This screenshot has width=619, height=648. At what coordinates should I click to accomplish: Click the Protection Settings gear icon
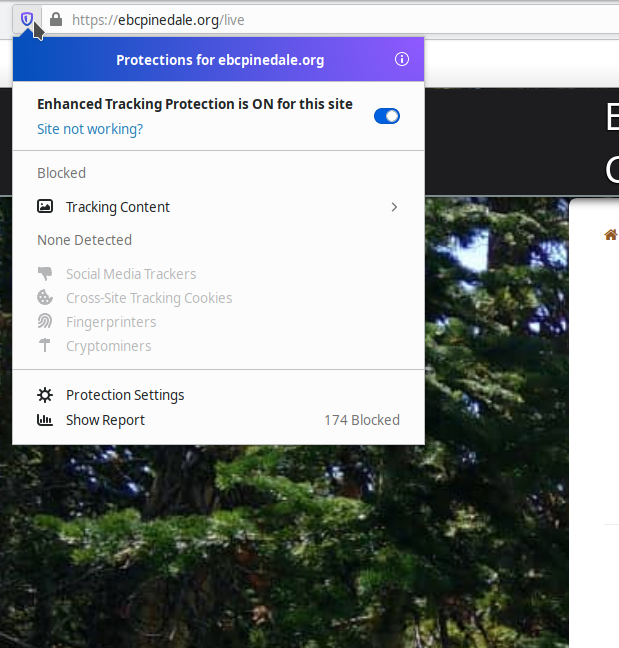point(45,395)
